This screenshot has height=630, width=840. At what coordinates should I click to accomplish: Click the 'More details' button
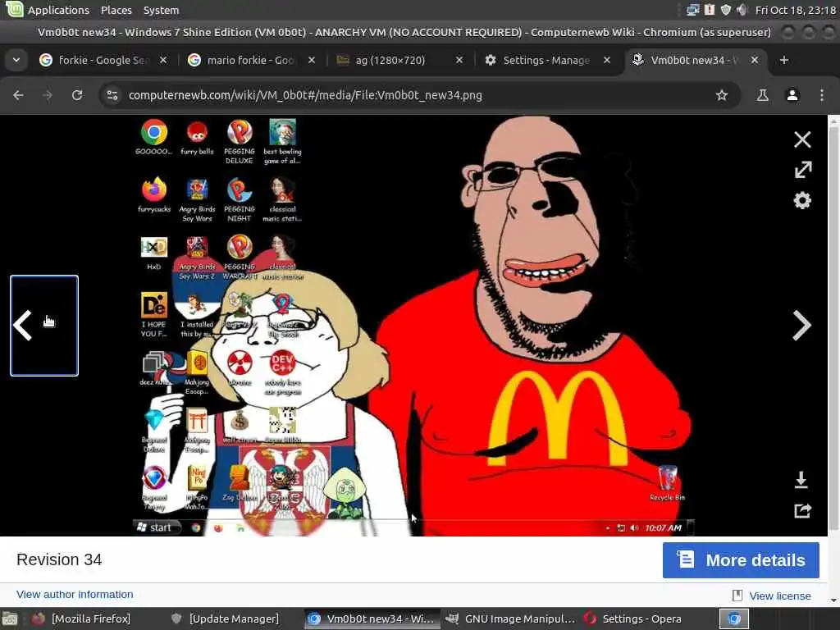click(741, 559)
